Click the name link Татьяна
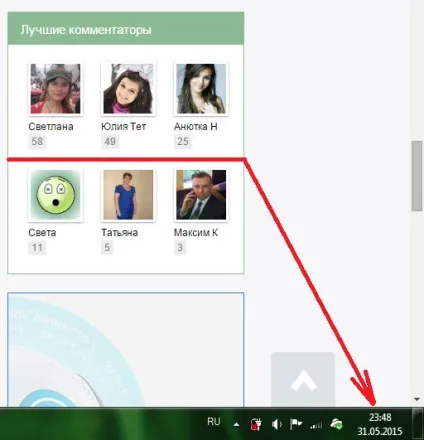This screenshot has height=440, width=424. coord(120,232)
